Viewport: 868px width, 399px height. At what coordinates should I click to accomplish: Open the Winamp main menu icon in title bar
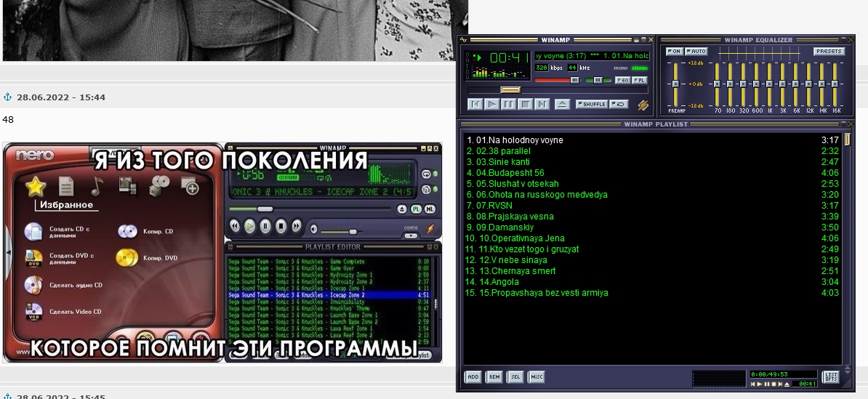tap(463, 40)
